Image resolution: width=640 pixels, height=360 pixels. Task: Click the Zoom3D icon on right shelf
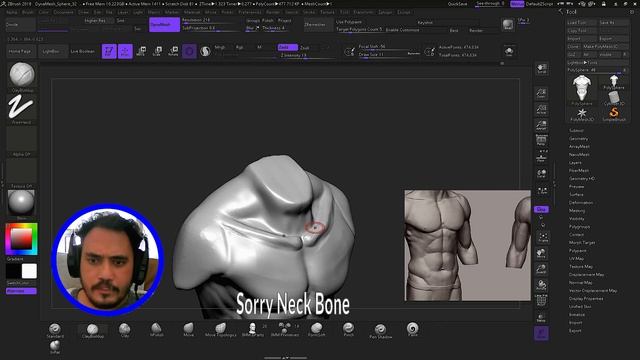[x=542, y=269]
